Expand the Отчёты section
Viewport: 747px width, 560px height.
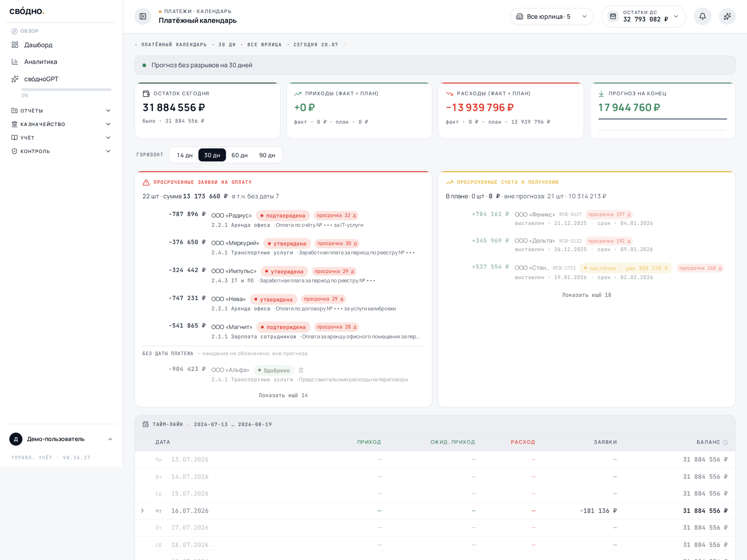(108, 110)
